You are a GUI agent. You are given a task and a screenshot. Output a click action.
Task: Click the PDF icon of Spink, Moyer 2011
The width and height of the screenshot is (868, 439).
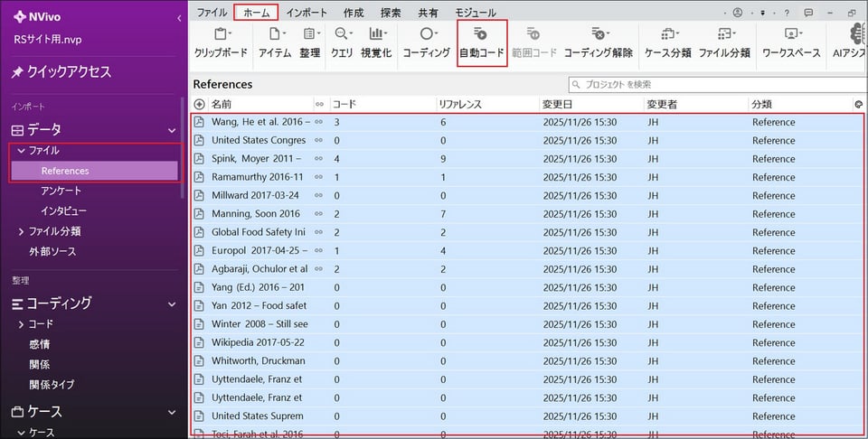[199, 159]
